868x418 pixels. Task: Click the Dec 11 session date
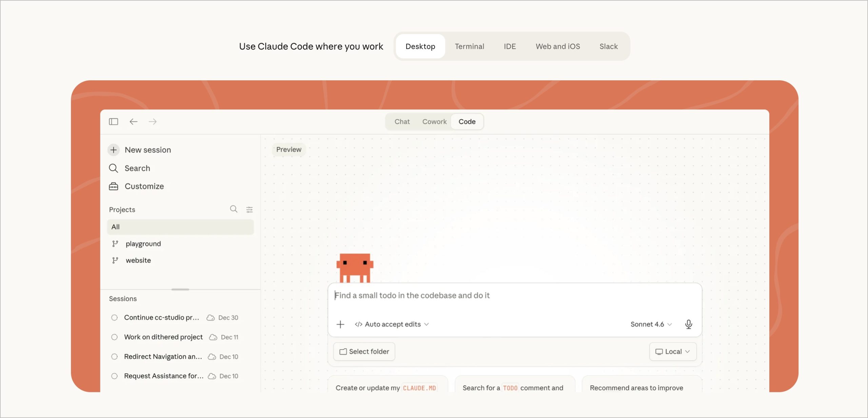(x=230, y=337)
